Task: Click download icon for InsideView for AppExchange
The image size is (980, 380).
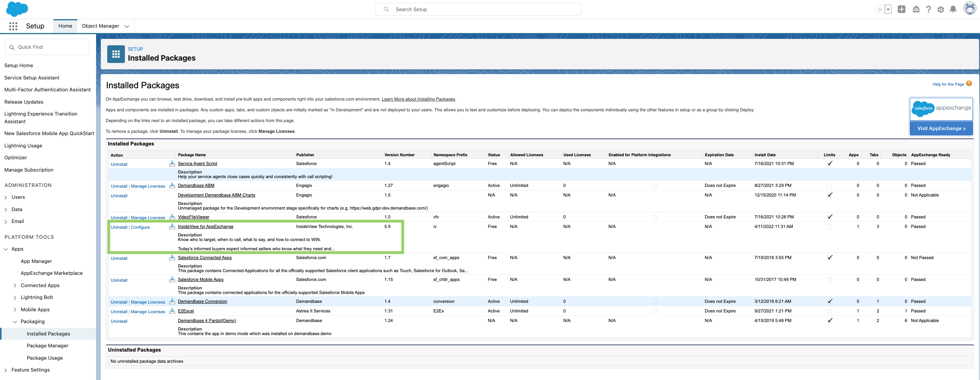Action: pos(172,226)
